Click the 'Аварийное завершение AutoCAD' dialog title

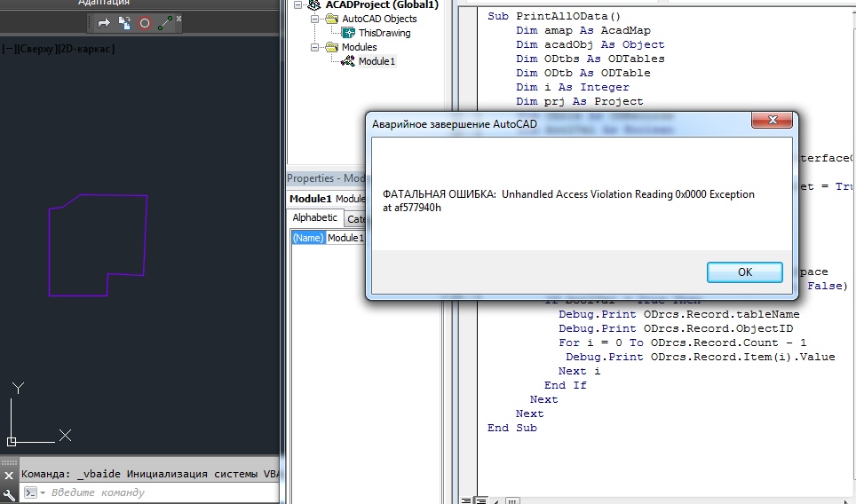455,124
